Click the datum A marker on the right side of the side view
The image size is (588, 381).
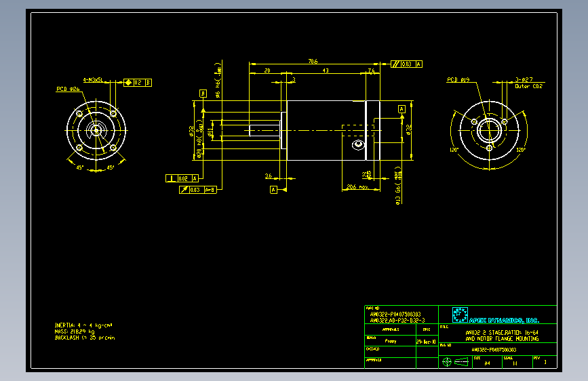click(x=401, y=109)
